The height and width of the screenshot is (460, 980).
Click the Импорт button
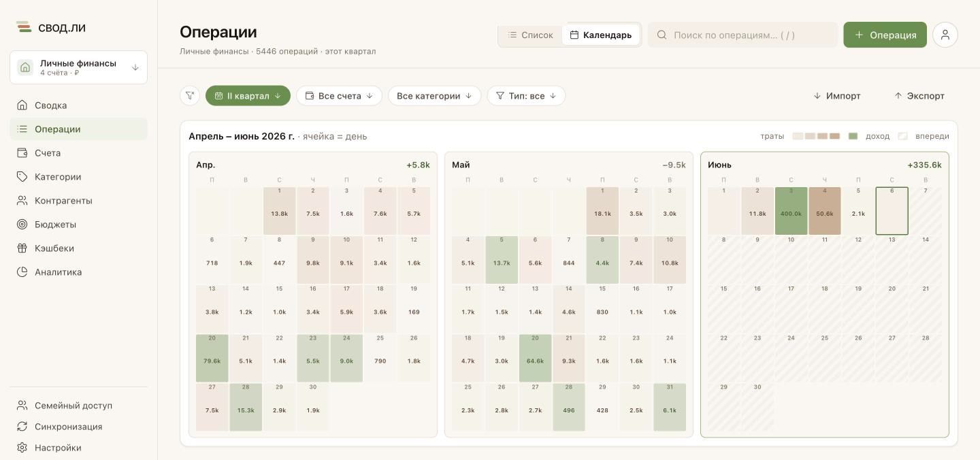[x=837, y=96]
